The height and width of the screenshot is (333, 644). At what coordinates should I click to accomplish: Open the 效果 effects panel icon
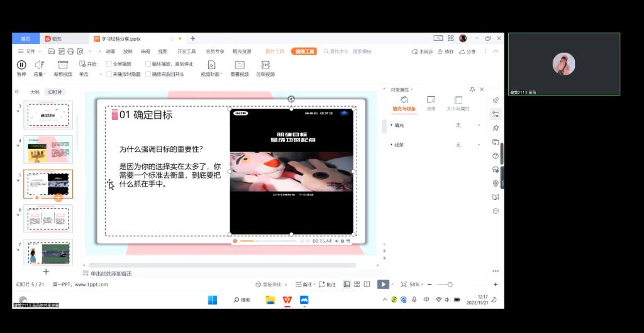click(x=431, y=100)
